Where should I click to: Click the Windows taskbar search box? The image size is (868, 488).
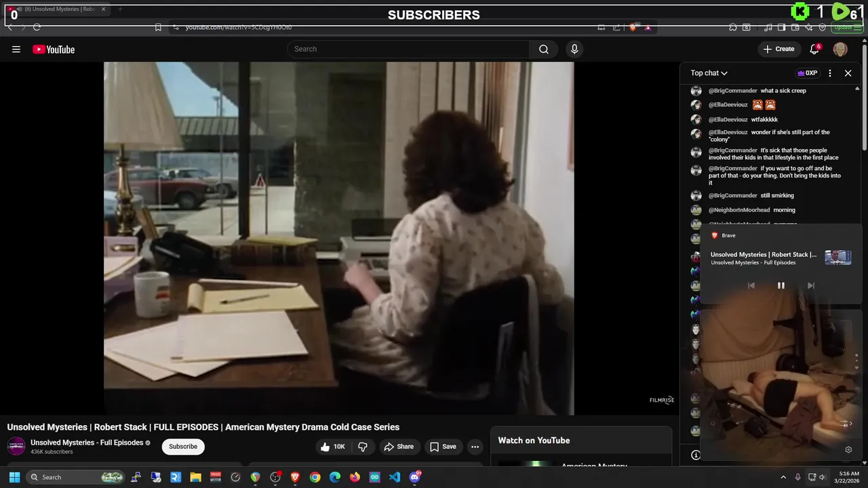[x=76, y=477]
